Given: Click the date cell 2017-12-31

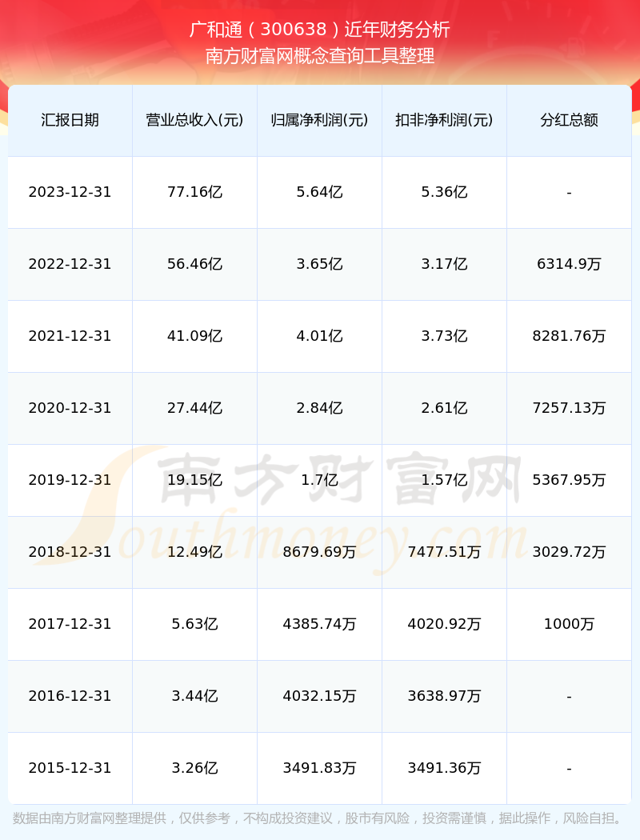Looking at the screenshot, I should 70,624.
